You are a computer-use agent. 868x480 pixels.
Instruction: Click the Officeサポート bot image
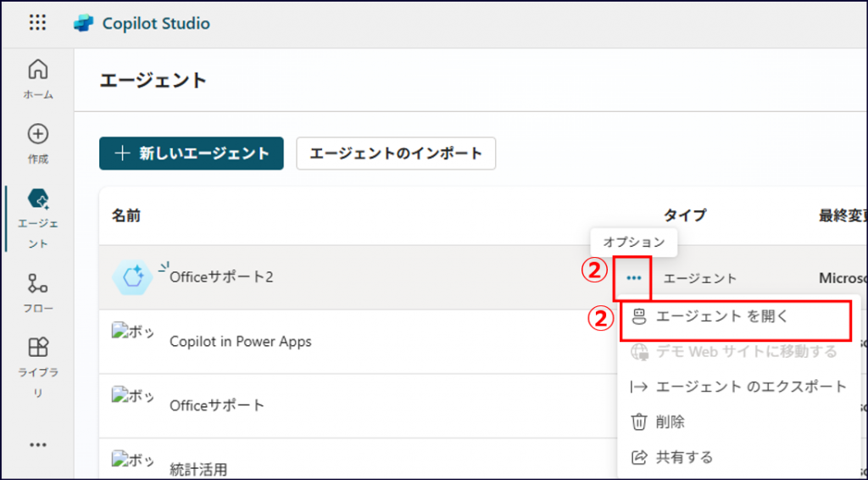click(133, 395)
